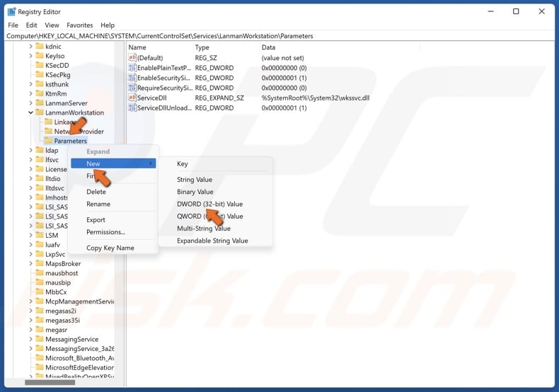Viewport: 559px width, 392px height.
Task: Click the %SystemRoot%\System32\wkssvc.dll data cell
Action: (x=315, y=98)
